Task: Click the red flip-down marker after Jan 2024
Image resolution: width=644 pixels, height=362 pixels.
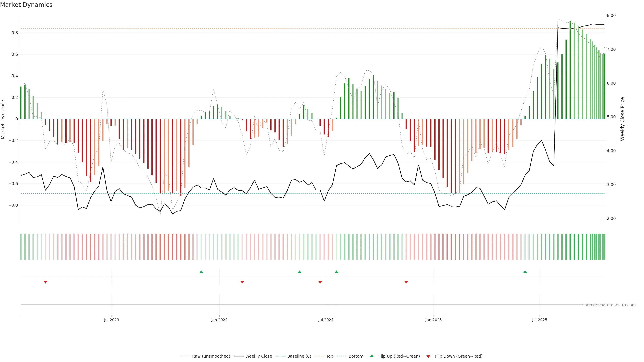Action: click(x=242, y=282)
